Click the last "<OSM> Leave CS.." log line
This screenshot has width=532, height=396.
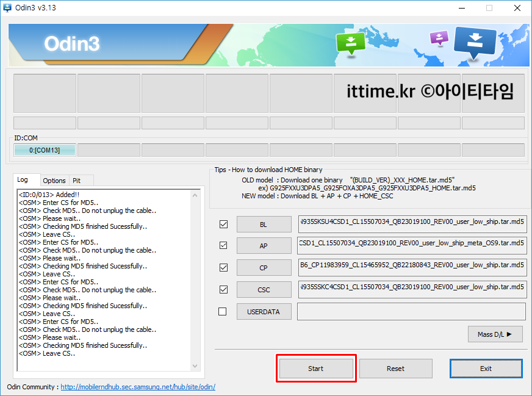pyautogui.click(x=47, y=353)
